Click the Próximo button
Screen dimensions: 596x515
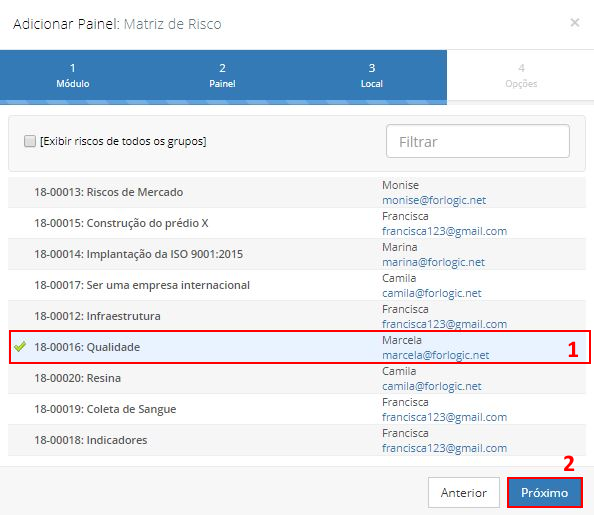pos(544,493)
